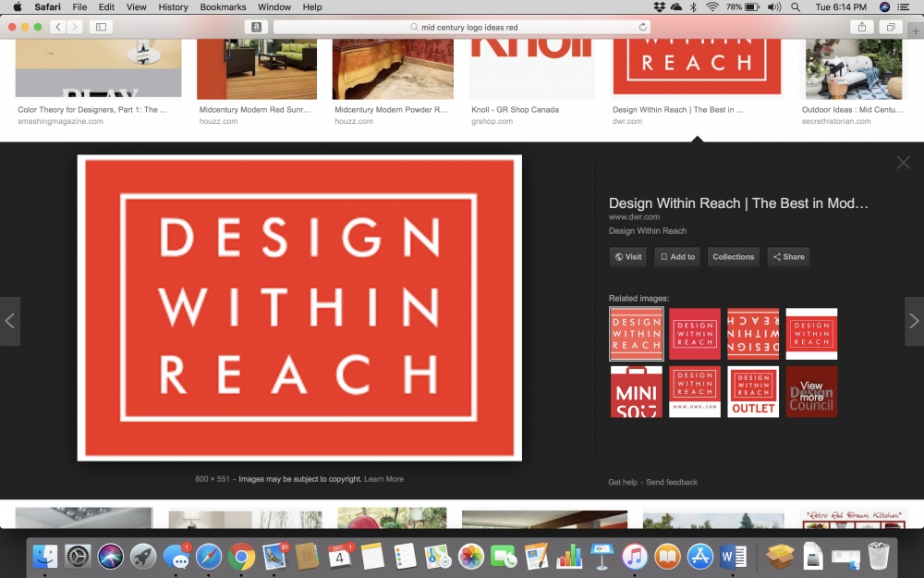
Task: Go to next image with right arrow
Action: (913, 321)
